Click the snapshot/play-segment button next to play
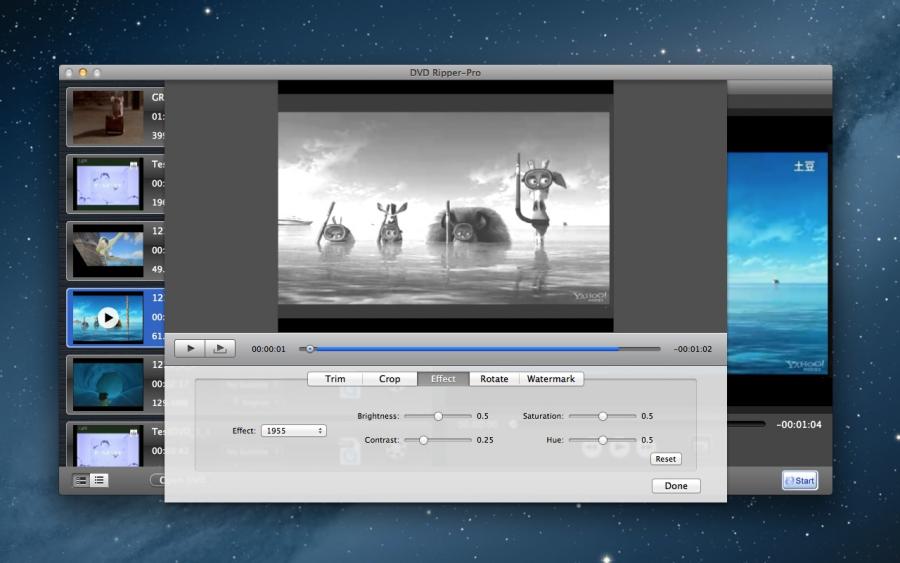 (x=220, y=348)
